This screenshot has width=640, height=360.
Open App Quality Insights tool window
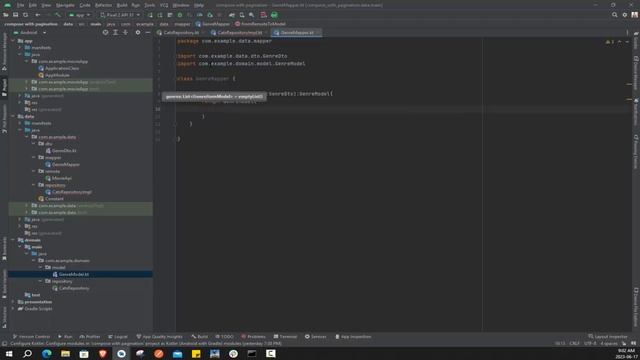point(159,336)
